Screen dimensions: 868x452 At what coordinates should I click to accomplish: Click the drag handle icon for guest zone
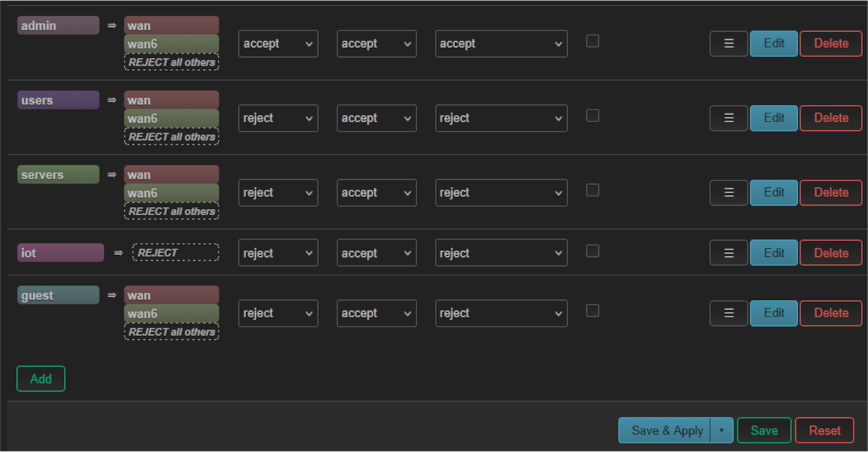point(728,313)
